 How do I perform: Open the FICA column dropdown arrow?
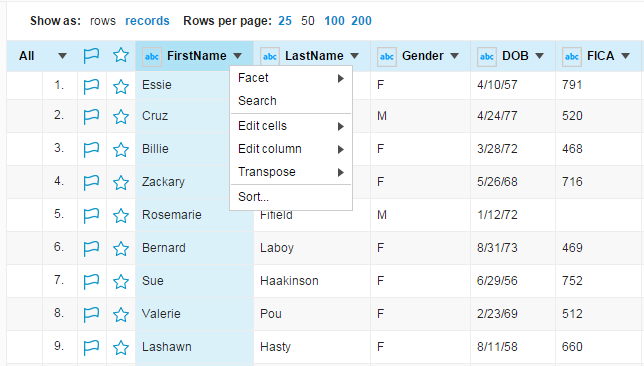[x=626, y=56]
